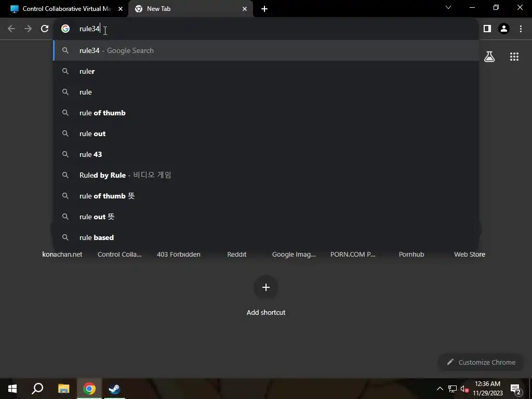Screen dimensions: 532x399
Task: Open the Reddit shortcut
Action: click(x=237, y=254)
